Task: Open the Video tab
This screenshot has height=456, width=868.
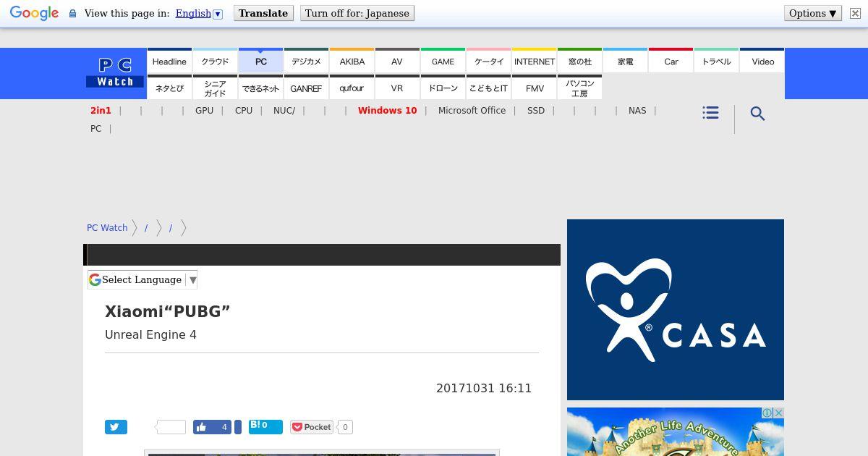Action: tap(762, 61)
